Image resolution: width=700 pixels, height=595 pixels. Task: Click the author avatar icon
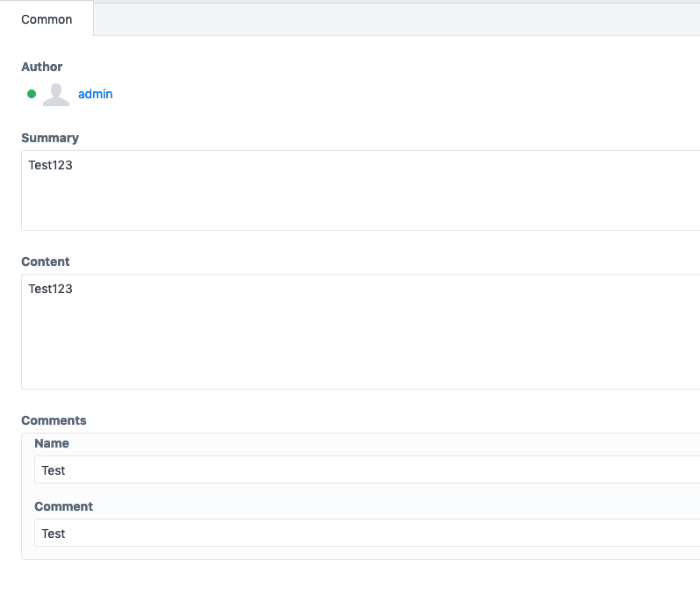pos(56,95)
